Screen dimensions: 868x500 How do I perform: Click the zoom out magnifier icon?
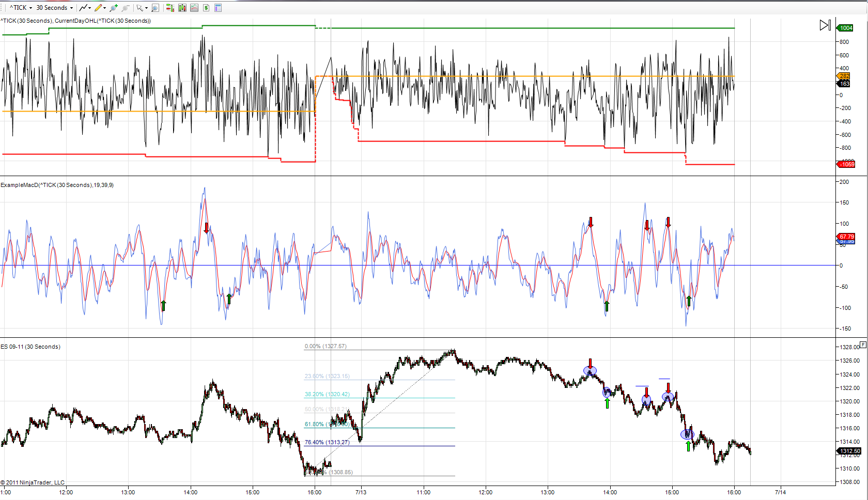pyautogui.click(x=126, y=8)
